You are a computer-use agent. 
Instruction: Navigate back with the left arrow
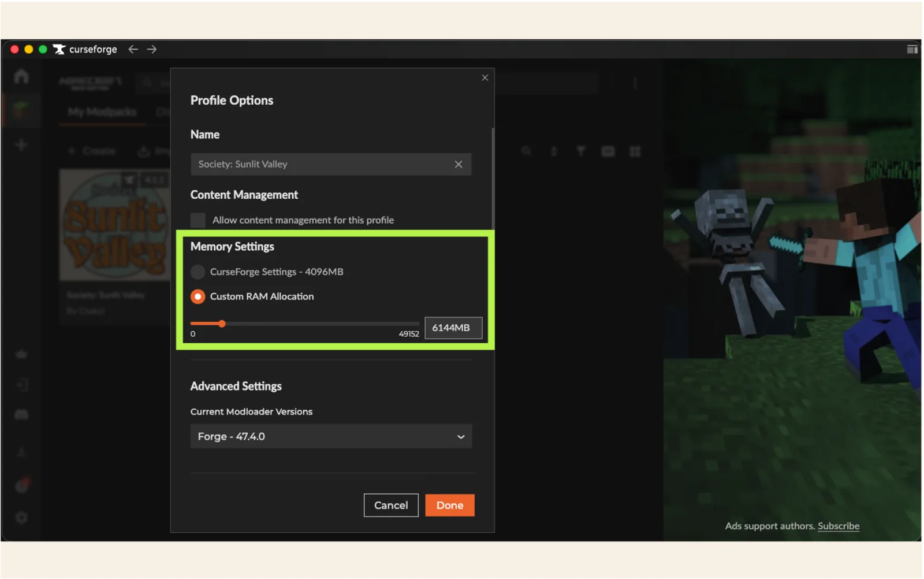(133, 49)
